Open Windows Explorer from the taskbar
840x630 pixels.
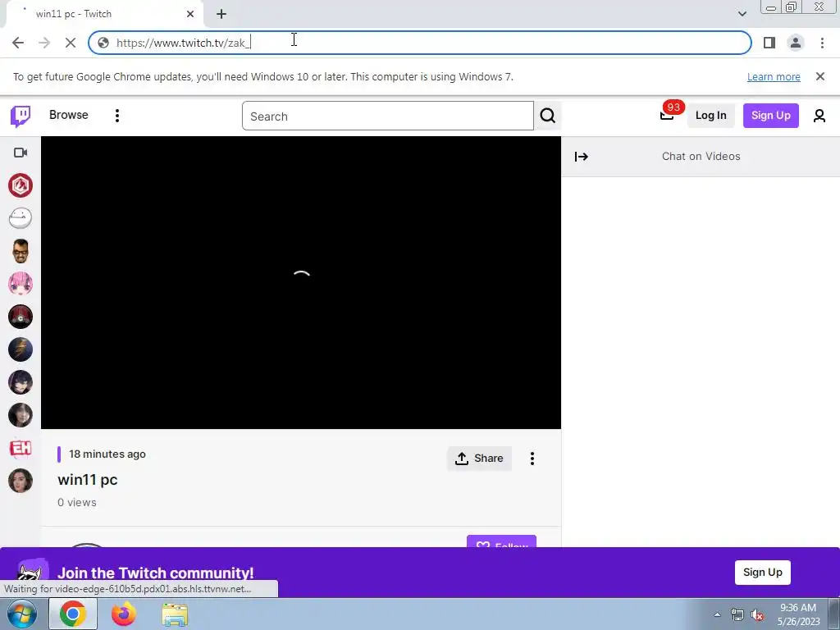(175, 614)
